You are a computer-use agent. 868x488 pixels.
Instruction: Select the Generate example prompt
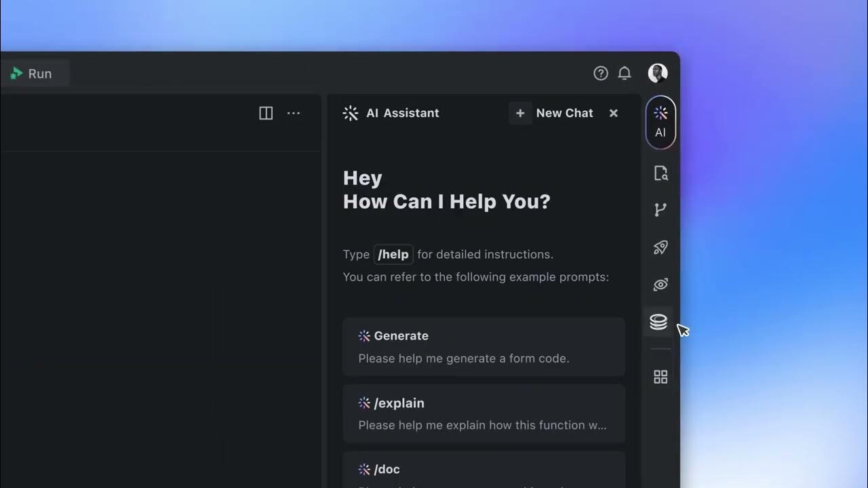point(484,346)
